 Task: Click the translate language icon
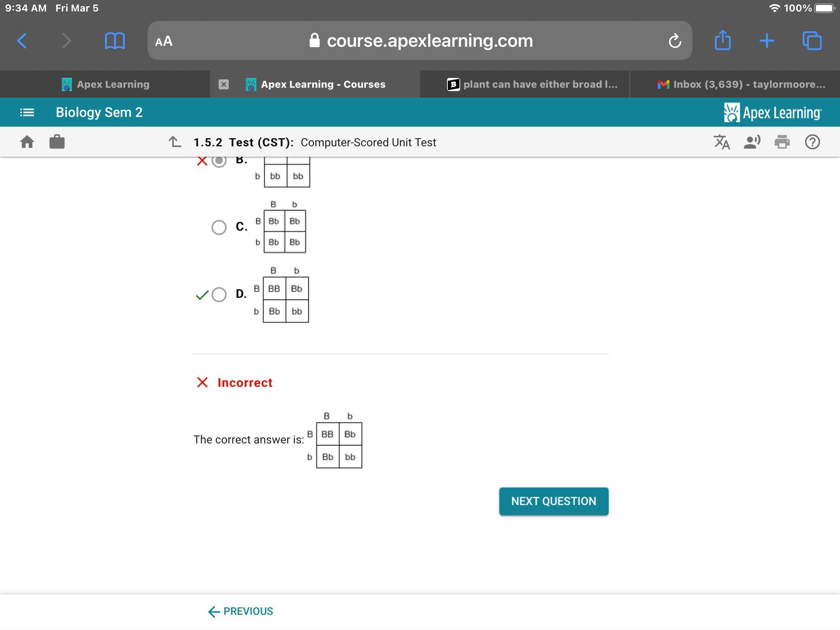pyautogui.click(x=721, y=142)
